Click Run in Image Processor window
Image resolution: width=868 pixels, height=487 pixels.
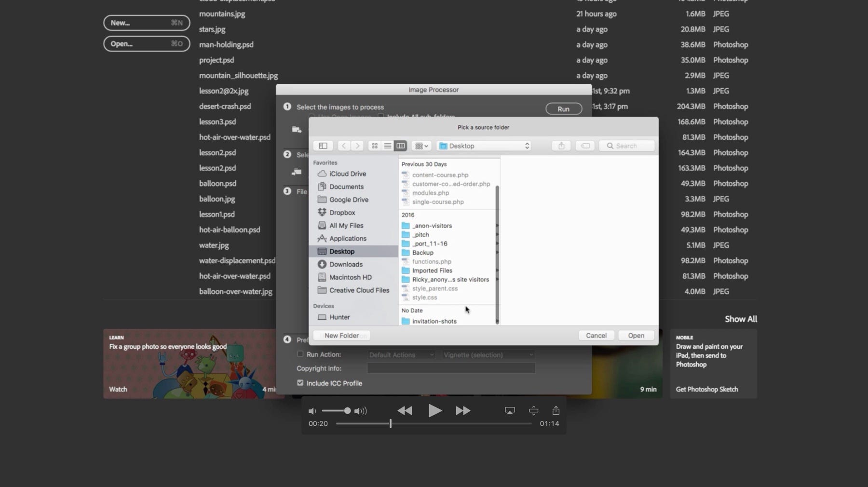pyautogui.click(x=563, y=109)
